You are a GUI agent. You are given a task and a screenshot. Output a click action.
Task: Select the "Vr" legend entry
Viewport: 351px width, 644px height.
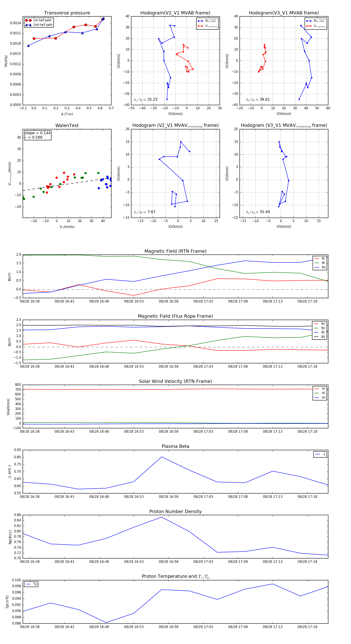point(320,389)
